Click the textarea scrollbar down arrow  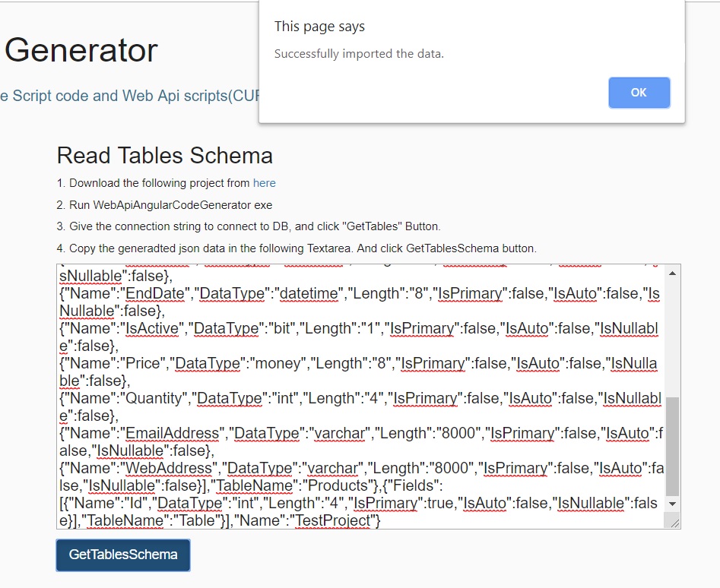(672, 504)
